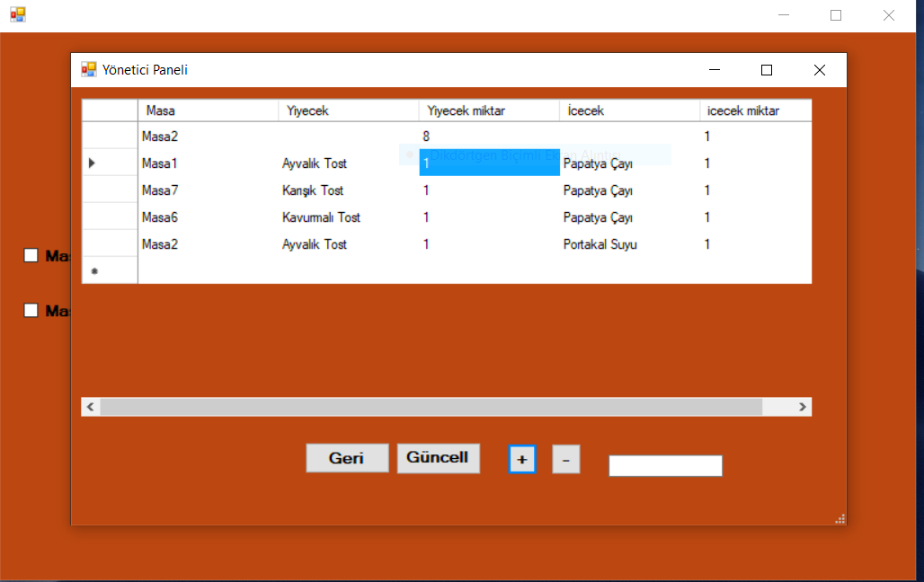The image size is (924, 582).
Task: Click the right arrow of the horizontal scrollbar
Action: pos(804,406)
